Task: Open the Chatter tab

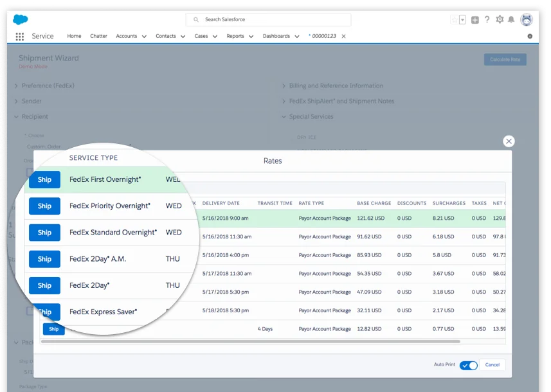Action: point(98,36)
